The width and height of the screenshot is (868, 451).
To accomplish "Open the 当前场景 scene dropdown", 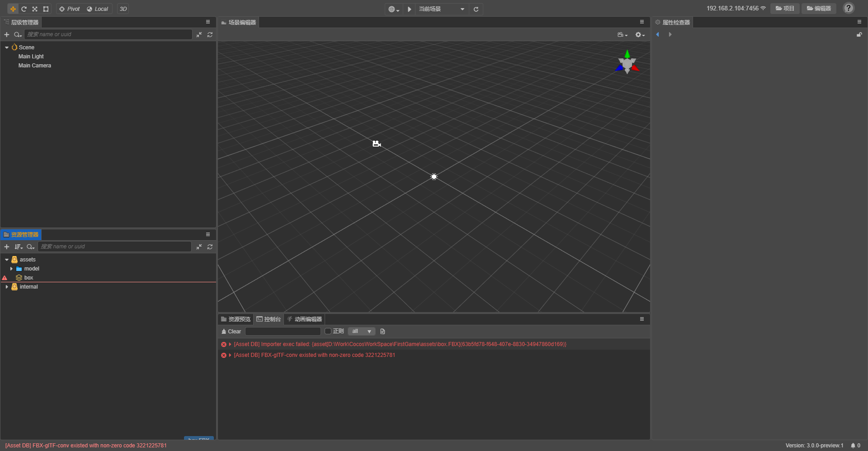I will (x=442, y=9).
